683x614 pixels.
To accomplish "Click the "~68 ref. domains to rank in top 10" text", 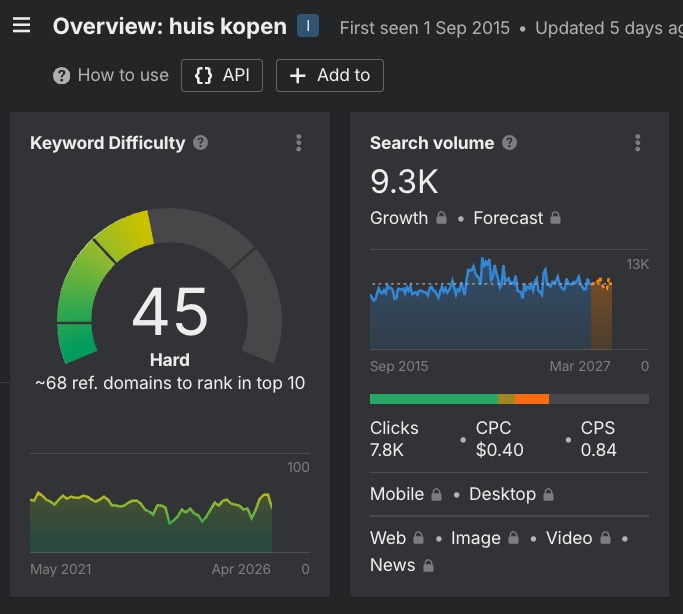I will (170, 383).
